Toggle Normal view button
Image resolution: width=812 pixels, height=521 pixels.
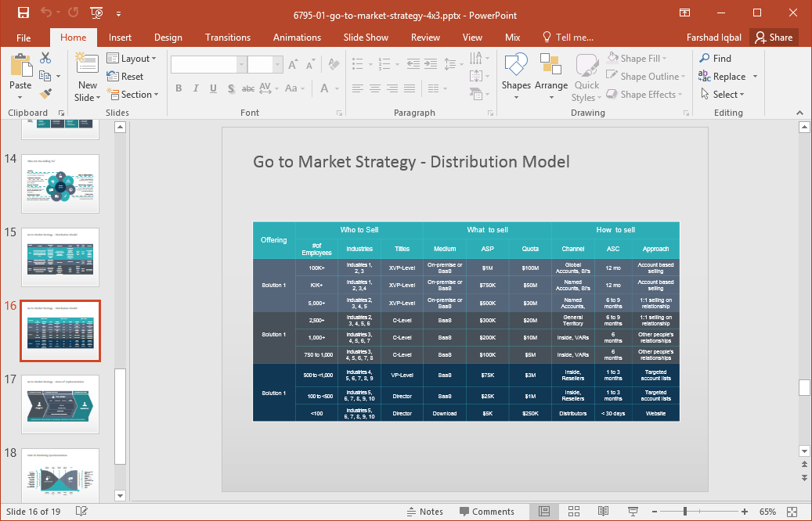tap(544, 512)
